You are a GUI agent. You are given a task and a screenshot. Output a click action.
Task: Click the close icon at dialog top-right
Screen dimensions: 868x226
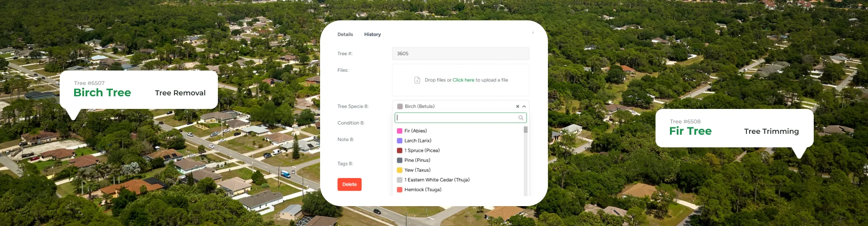[533, 32]
